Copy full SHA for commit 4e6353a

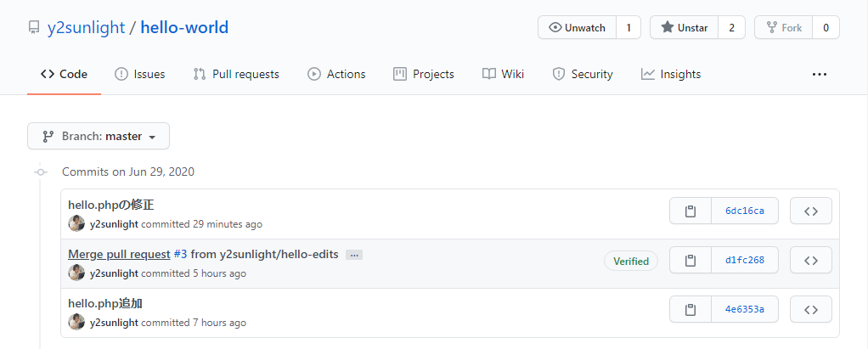[690, 310]
